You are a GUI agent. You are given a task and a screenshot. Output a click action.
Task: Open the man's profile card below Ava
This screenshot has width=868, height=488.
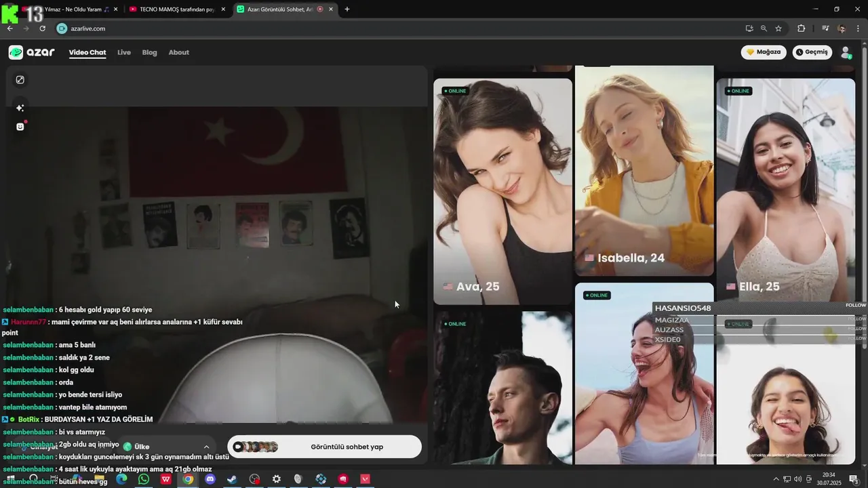click(503, 388)
